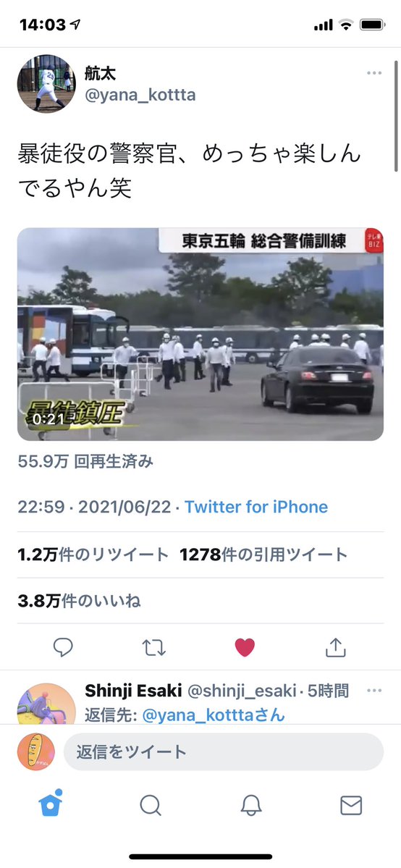Unlike the tweet via red heart
This screenshot has height=868, width=401.
click(x=245, y=647)
